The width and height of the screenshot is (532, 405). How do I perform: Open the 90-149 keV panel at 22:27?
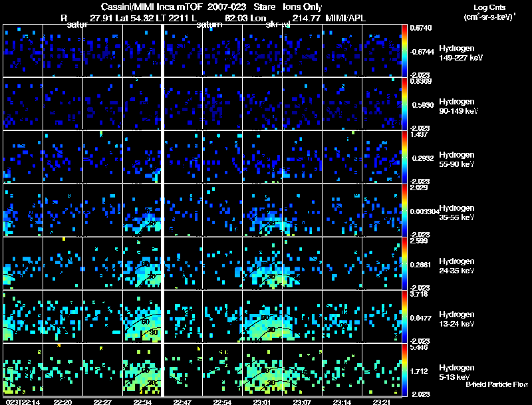point(102,104)
